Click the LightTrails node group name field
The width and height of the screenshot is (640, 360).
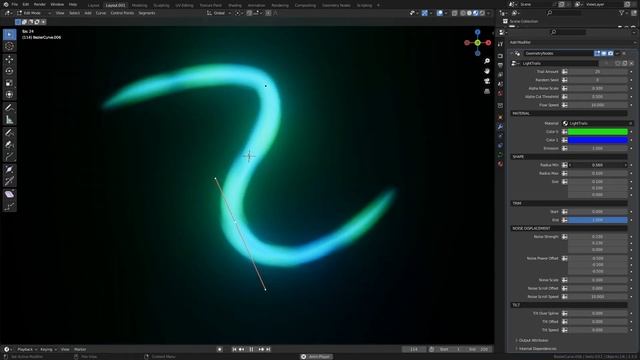pos(560,64)
